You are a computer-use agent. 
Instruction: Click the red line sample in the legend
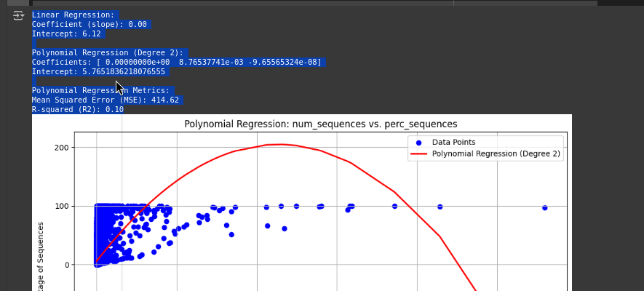tap(418, 154)
